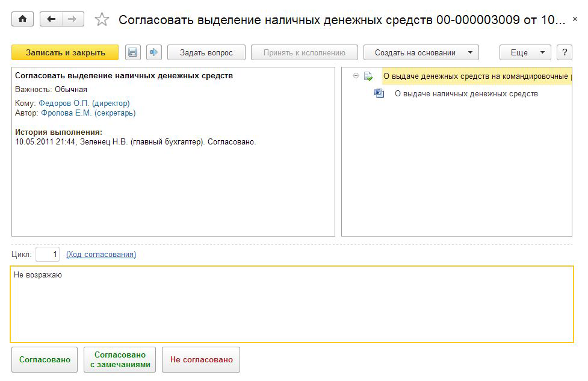Screen dimensions: 588x381
Task: Close the task form with X
Action: (x=575, y=19)
